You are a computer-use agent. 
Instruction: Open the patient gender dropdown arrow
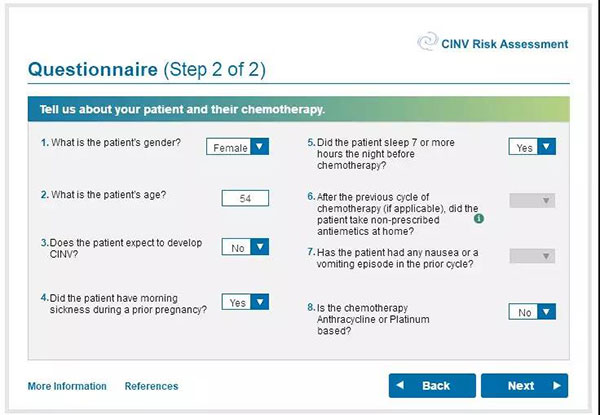(259, 146)
